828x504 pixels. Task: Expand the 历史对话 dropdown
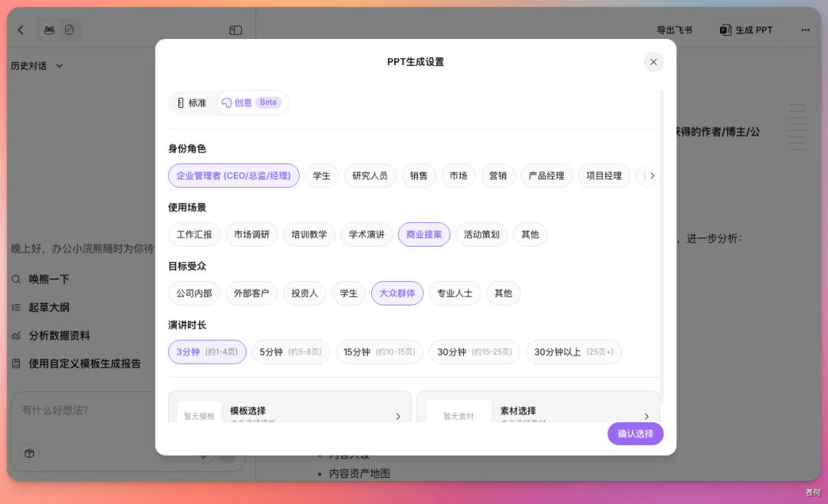pyautogui.click(x=37, y=66)
